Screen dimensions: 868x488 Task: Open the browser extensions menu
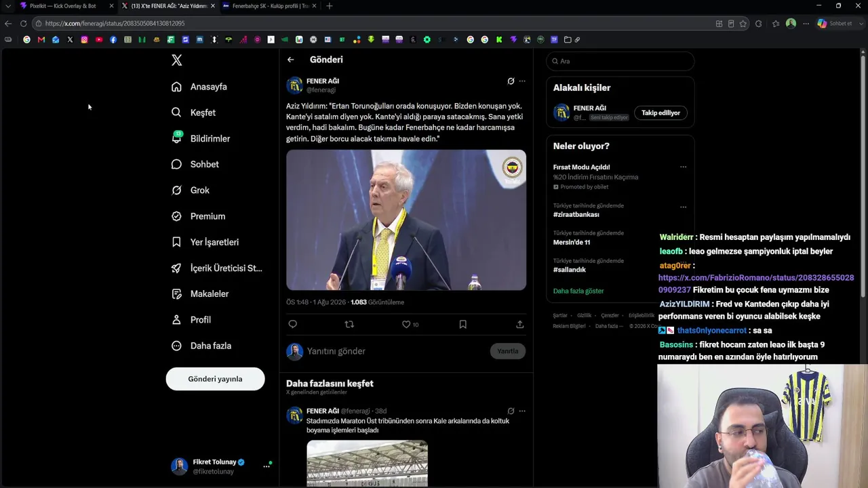point(758,24)
